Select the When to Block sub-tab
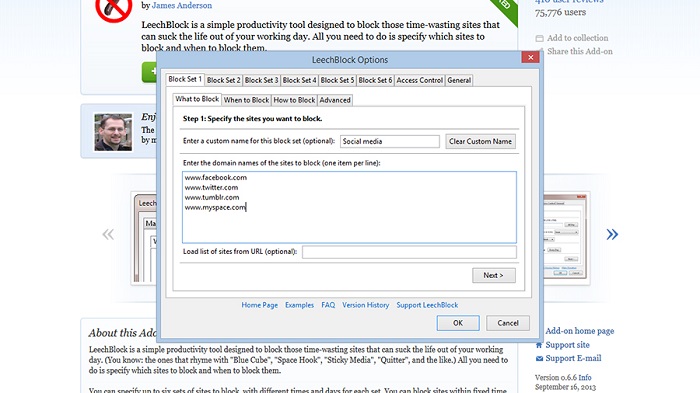700x393 pixels. (246, 100)
